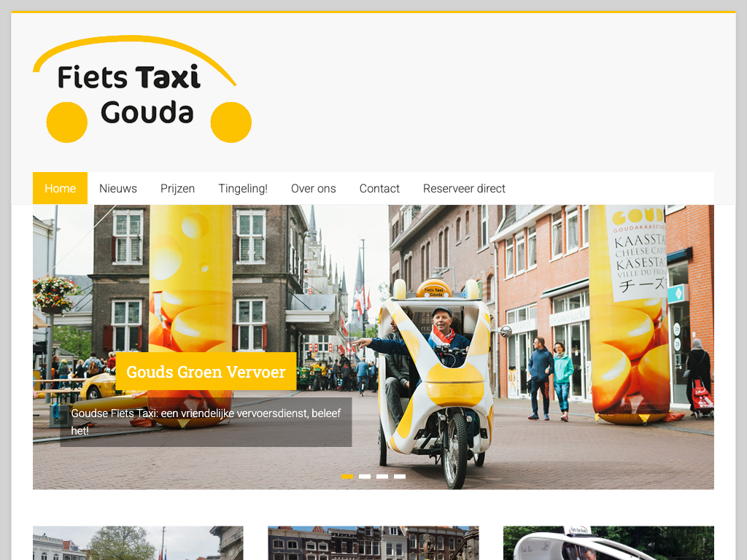Jump to the third slide indicator
This screenshot has height=560, width=747.
click(382, 476)
